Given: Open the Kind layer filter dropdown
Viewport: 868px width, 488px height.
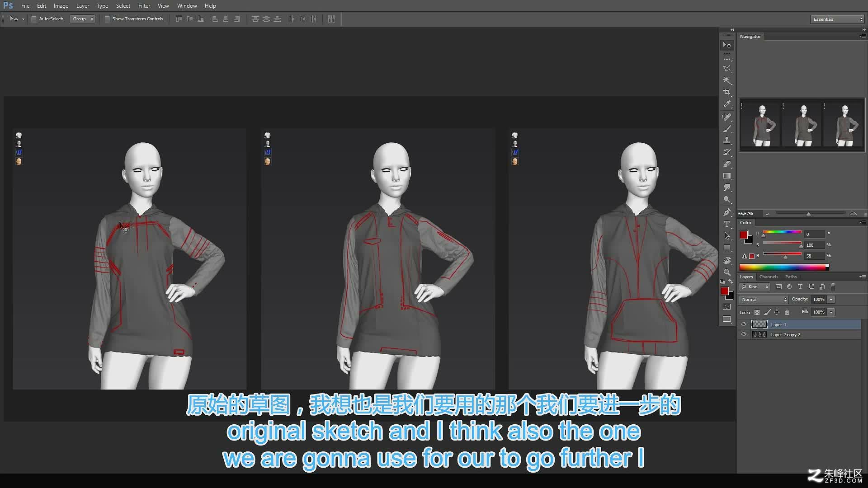Looking at the screenshot, I should coord(755,287).
